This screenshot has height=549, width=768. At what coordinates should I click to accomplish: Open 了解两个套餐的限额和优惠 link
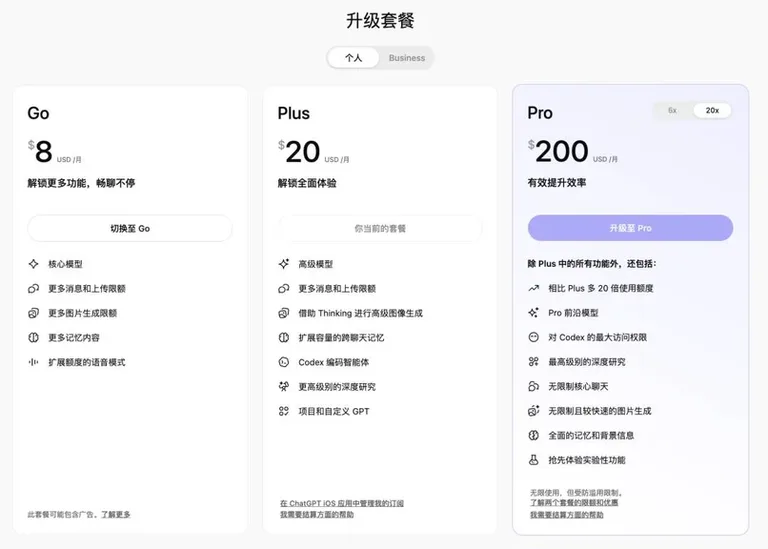pos(574,503)
